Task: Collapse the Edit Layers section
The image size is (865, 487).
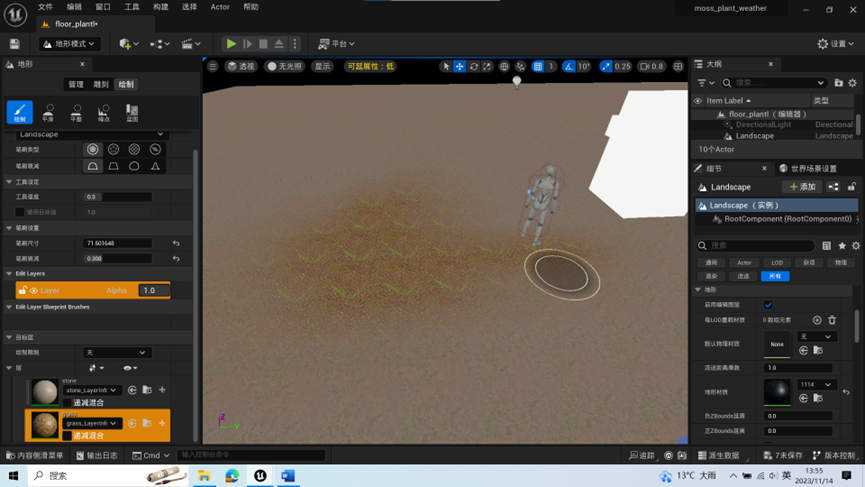Action: [9, 274]
